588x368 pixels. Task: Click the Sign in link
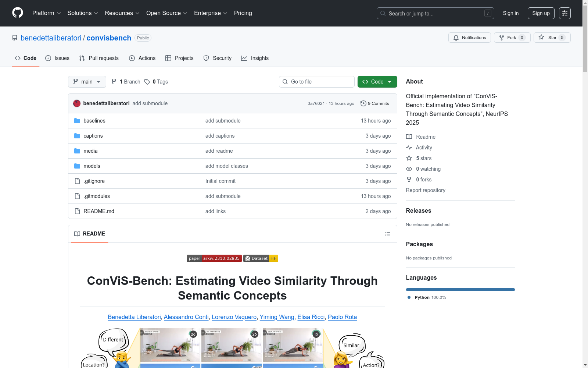pos(511,13)
